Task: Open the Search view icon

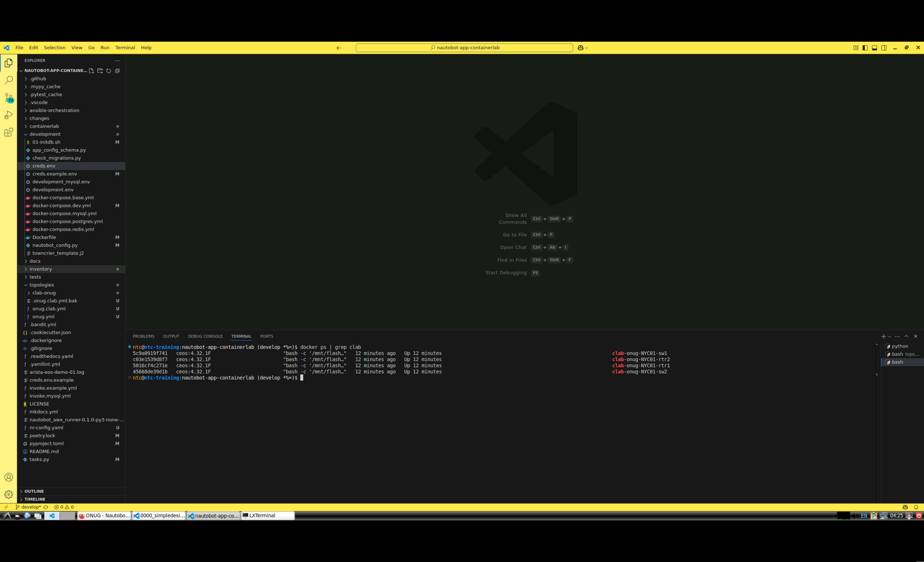Action: click(9, 80)
